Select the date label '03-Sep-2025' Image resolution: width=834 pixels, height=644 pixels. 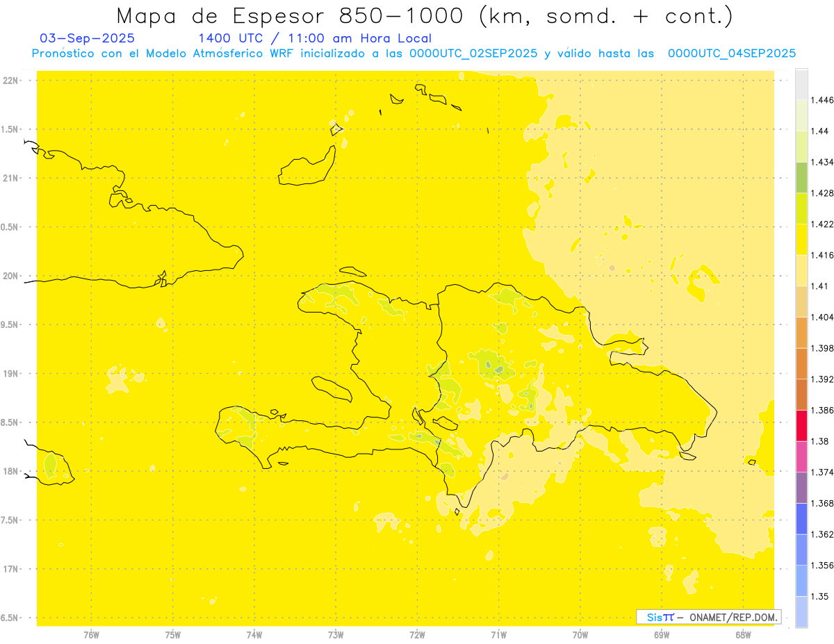click(88, 38)
